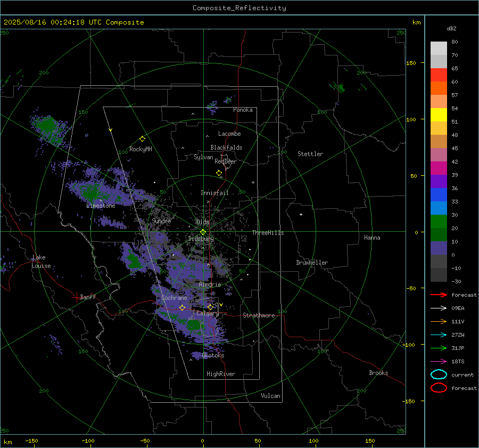Click the Okotoks label

click(x=213, y=355)
